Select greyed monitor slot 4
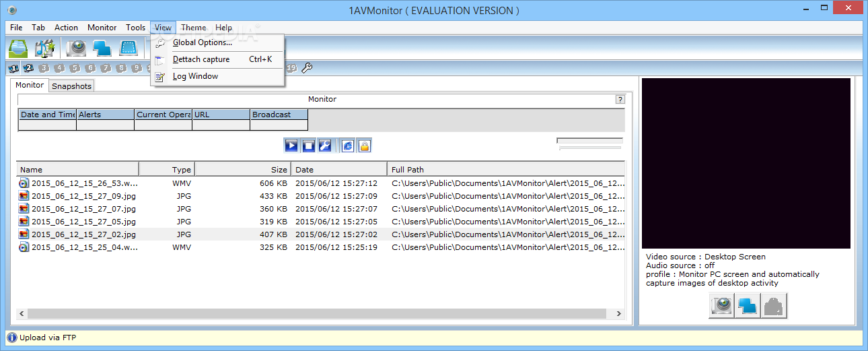 [x=60, y=68]
